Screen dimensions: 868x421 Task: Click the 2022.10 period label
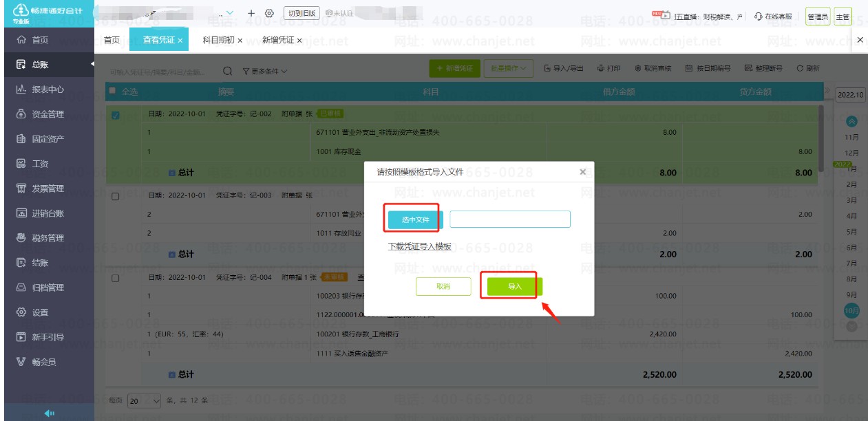tap(851, 95)
